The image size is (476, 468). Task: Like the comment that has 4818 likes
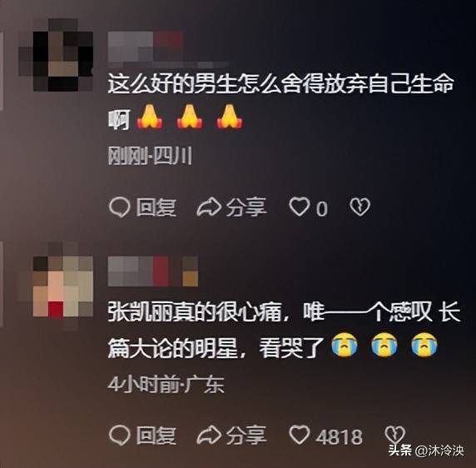click(x=300, y=435)
